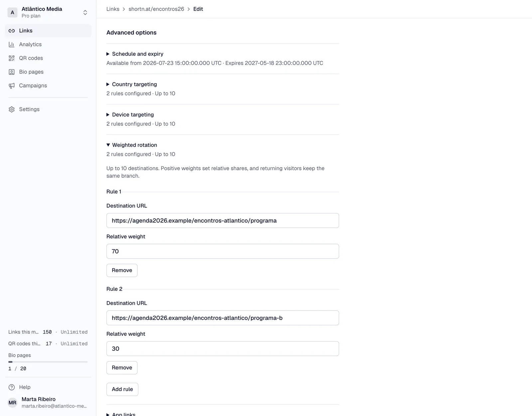Click 'QR codes thi...' usage row
The image size is (532, 416).
coord(48,344)
